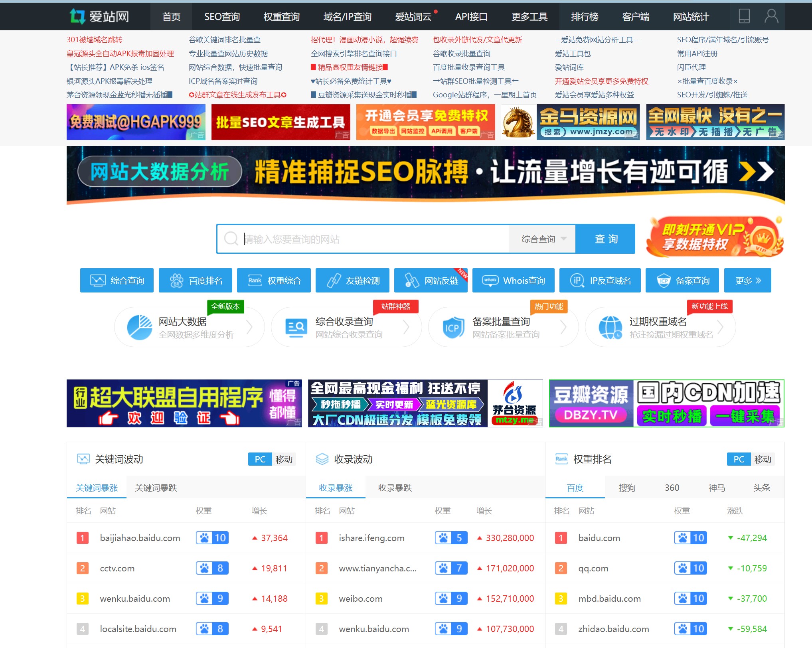
Task: Open the 即刻开通VIP promo badge
Action: [715, 237]
